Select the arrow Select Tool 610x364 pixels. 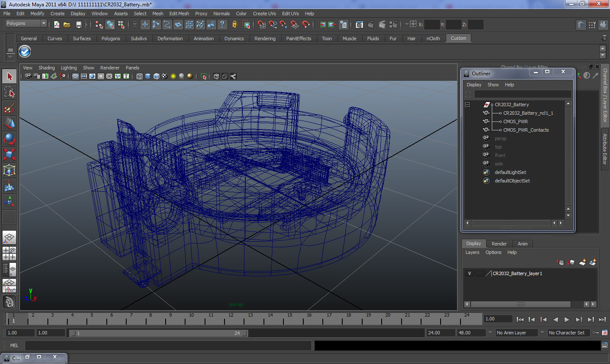tap(9, 77)
